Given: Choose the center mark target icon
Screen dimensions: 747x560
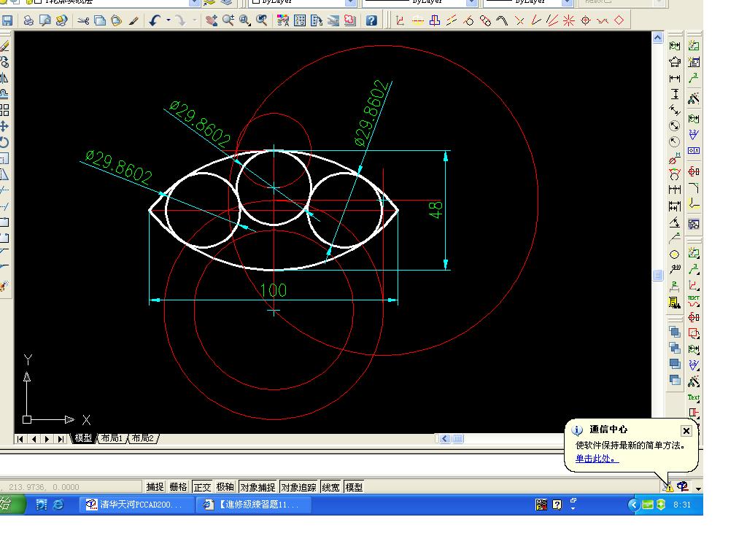Looking at the screenshot, I should pyautogui.click(x=586, y=20).
